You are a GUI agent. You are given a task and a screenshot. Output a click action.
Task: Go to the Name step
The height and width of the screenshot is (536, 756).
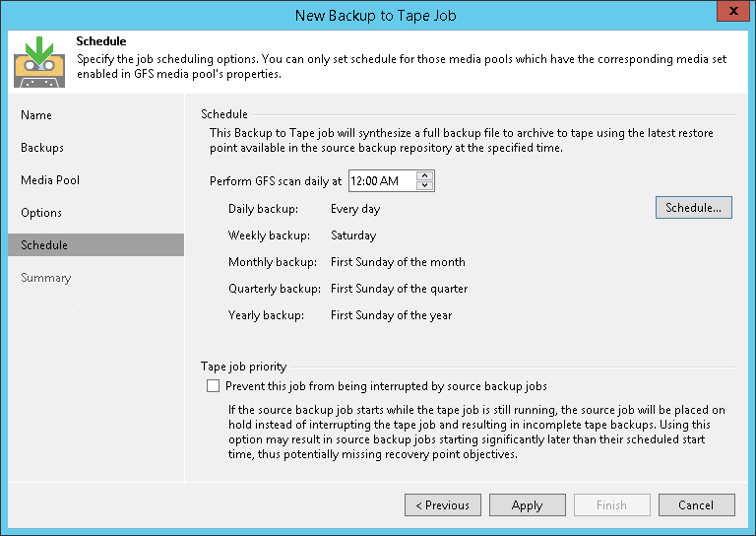coord(36,115)
